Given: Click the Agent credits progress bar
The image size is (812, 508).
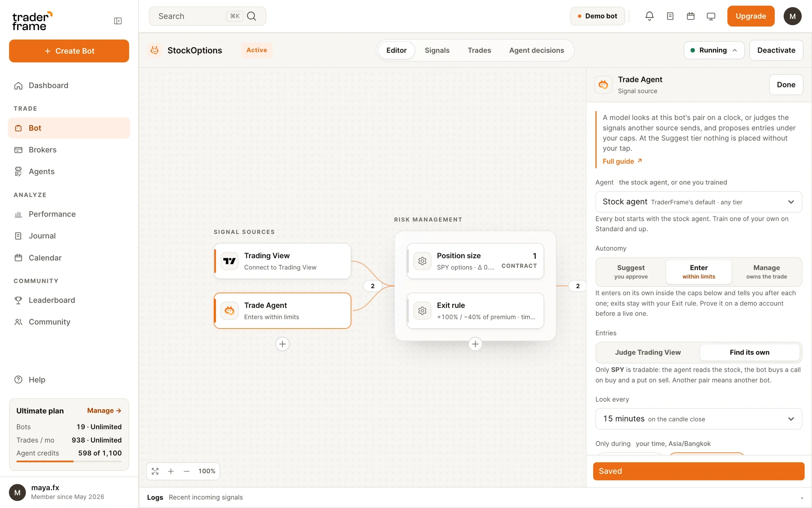Looking at the screenshot, I should click(x=69, y=461).
